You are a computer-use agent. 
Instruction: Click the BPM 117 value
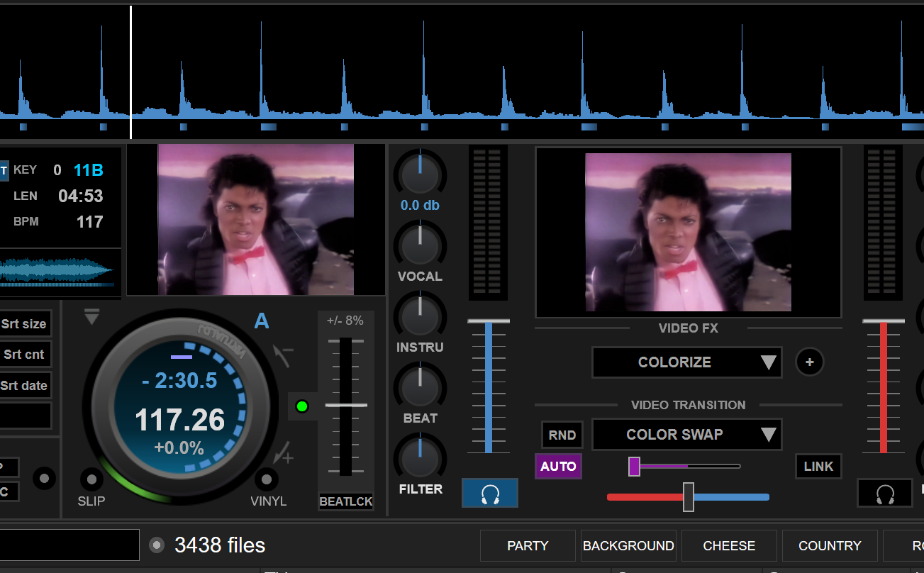(x=89, y=222)
